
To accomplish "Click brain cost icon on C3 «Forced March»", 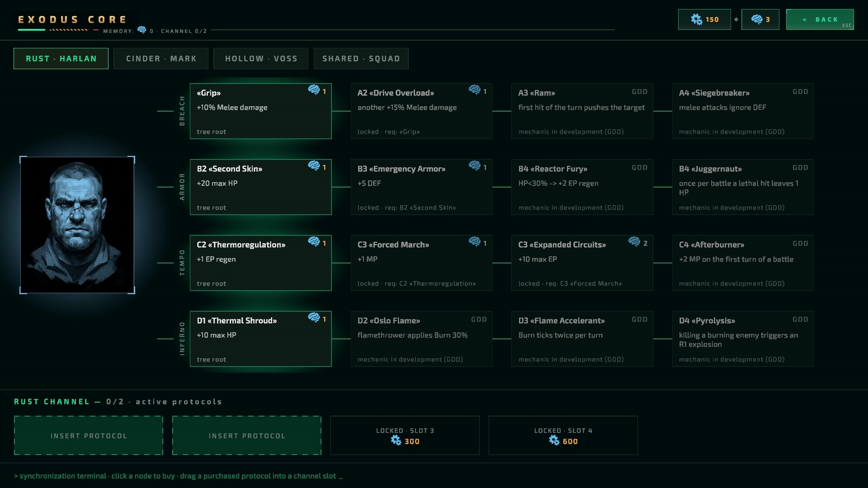I will click(x=475, y=241).
